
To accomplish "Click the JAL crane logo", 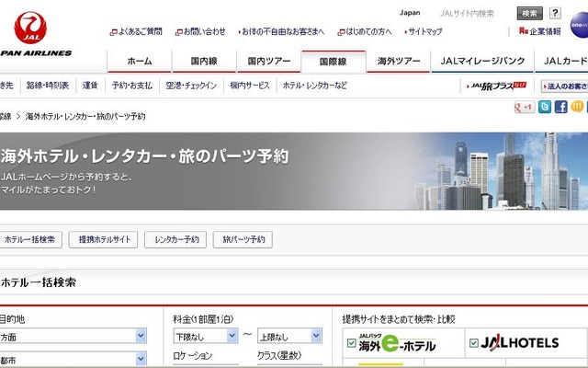I will pos(30,28).
